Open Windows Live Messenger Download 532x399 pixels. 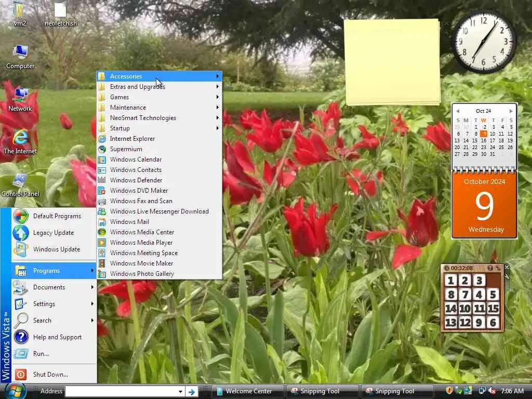[x=159, y=211]
